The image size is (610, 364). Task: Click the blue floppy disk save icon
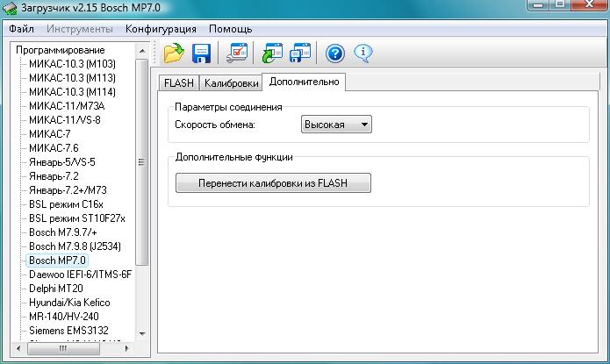click(202, 54)
